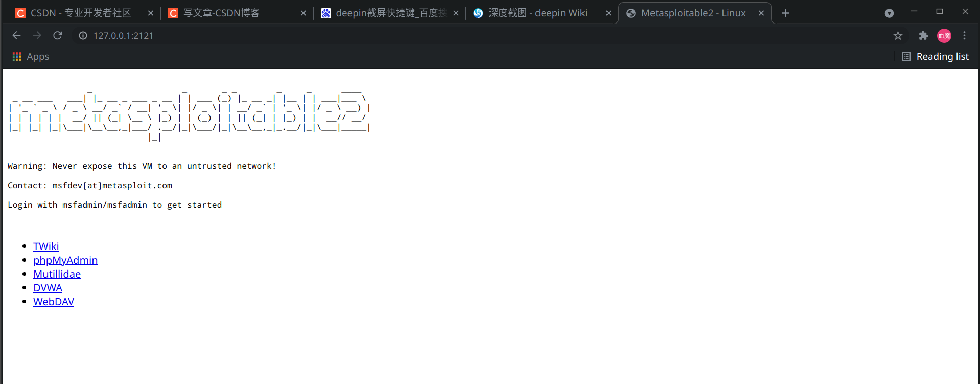Reload the current page
The width and height of the screenshot is (980, 384).
(x=58, y=35)
